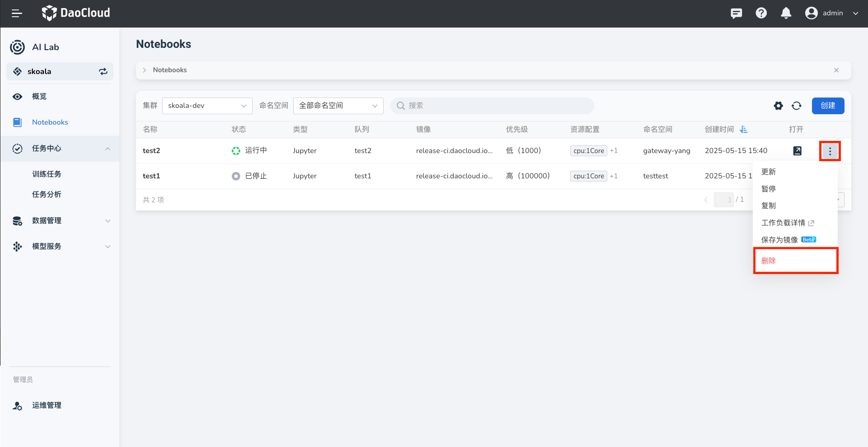Screen dimensions: 868x447
Task: Open test2 notebook via open icon
Action: click(797, 151)
